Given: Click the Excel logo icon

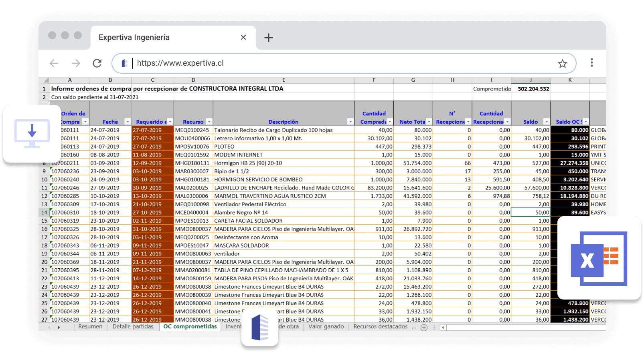Looking at the screenshot, I should [x=599, y=259].
